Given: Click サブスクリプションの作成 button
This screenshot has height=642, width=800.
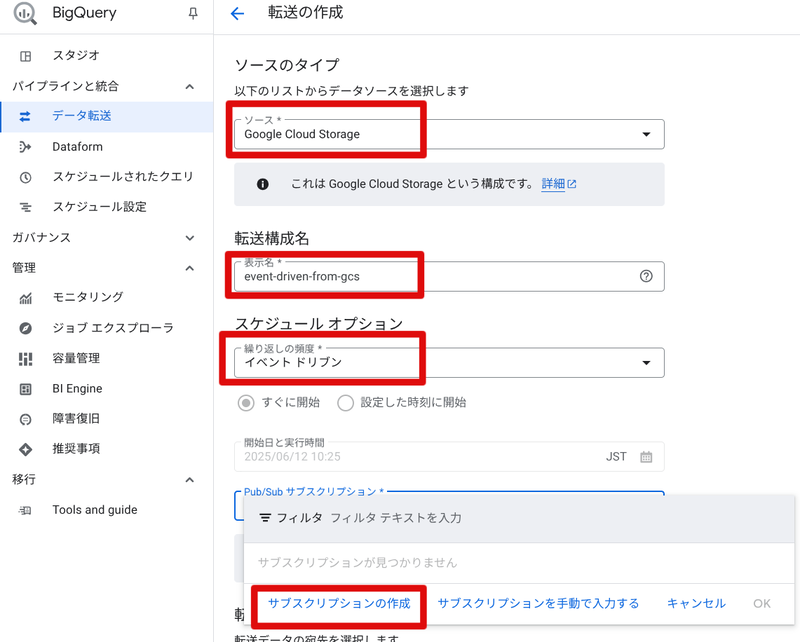Looking at the screenshot, I should (x=339, y=604).
